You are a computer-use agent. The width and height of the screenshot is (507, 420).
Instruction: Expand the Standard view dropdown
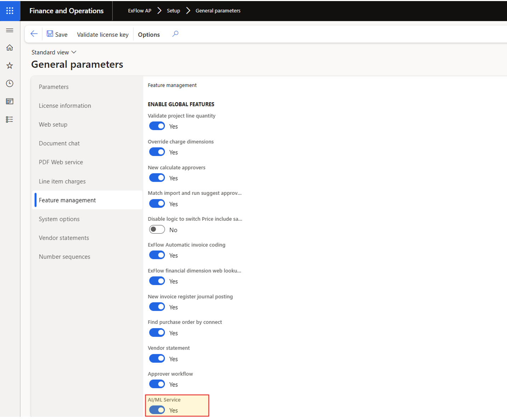(x=54, y=52)
